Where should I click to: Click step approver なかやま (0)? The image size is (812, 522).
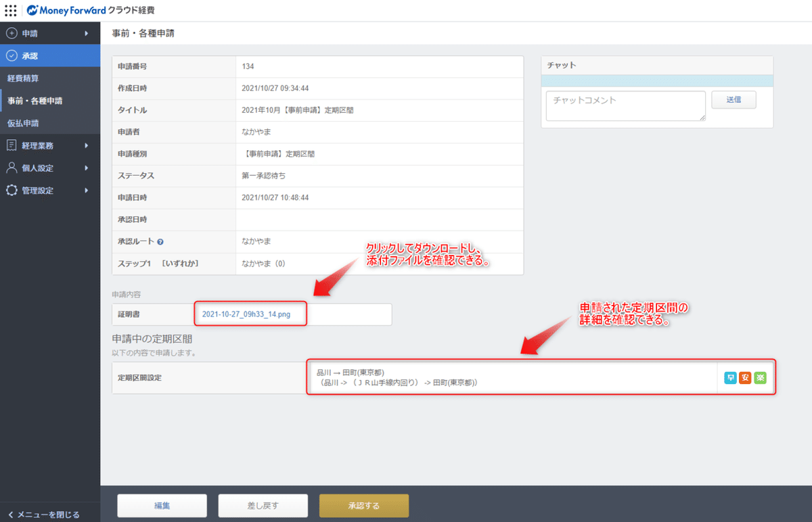[263, 263]
